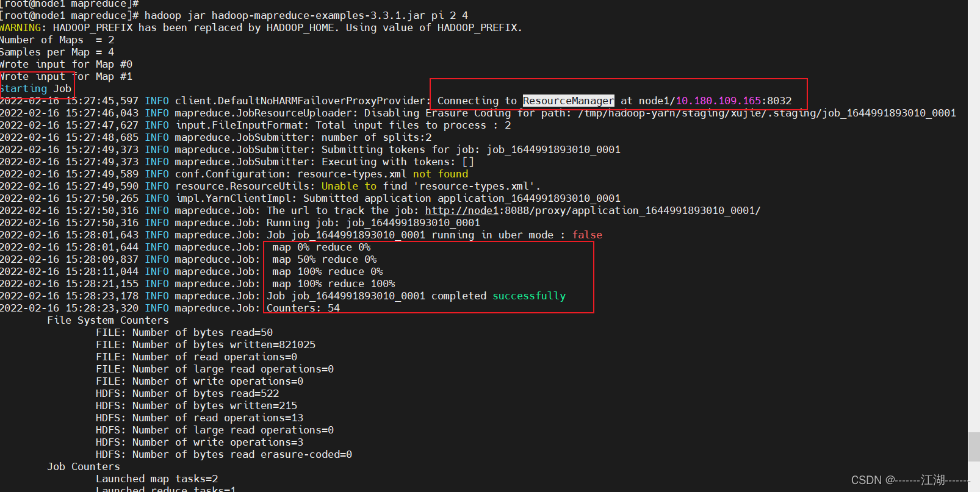The image size is (980, 492).
Task: Click 'FILE: Number of write operations=0'
Action: [200, 381]
